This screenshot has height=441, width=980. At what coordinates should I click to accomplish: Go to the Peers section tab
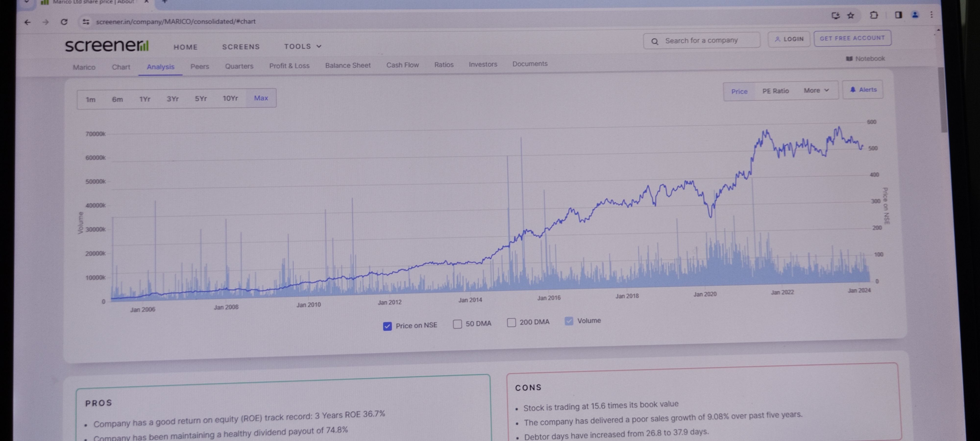[200, 66]
